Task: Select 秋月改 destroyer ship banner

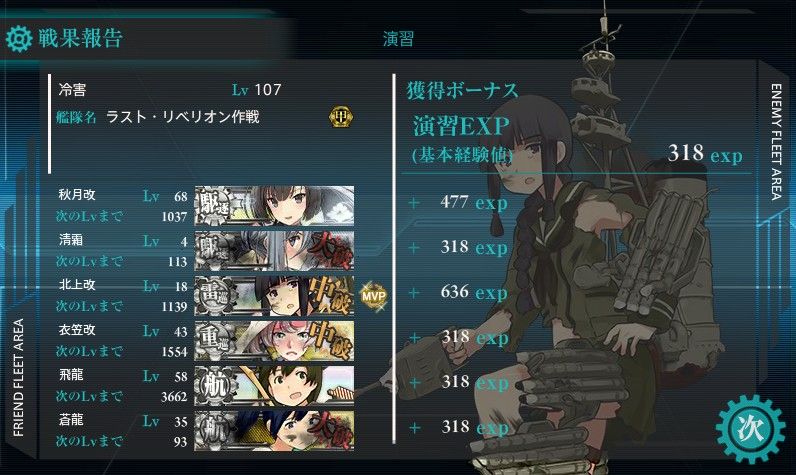Action: click(274, 206)
